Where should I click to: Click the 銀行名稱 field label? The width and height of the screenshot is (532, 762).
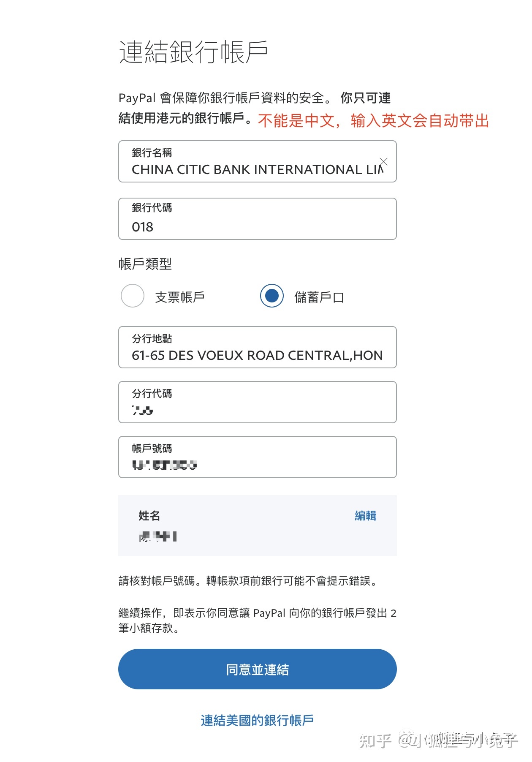click(152, 152)
